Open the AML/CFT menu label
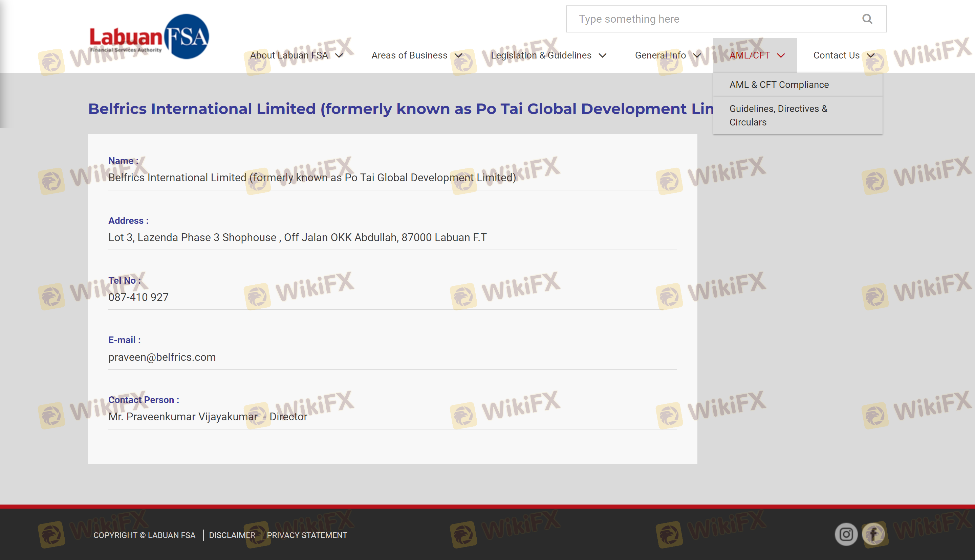The width and height of the screenshot is (975, 560). tap(749, 55)
